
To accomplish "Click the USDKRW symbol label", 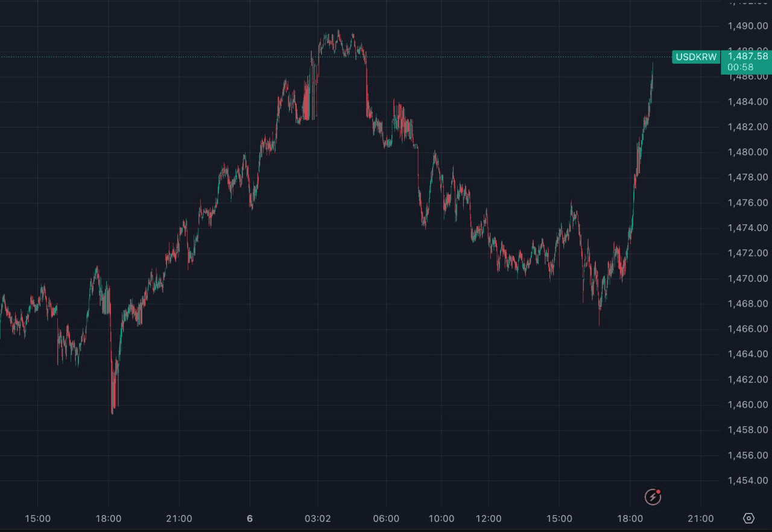I will coord(696,57).
